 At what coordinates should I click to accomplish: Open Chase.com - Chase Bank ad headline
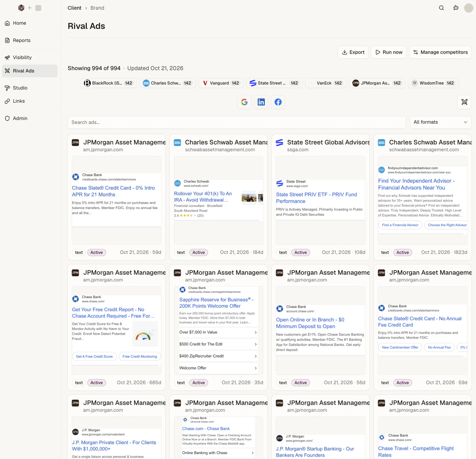pyautogui.click(x=206, y=429)
